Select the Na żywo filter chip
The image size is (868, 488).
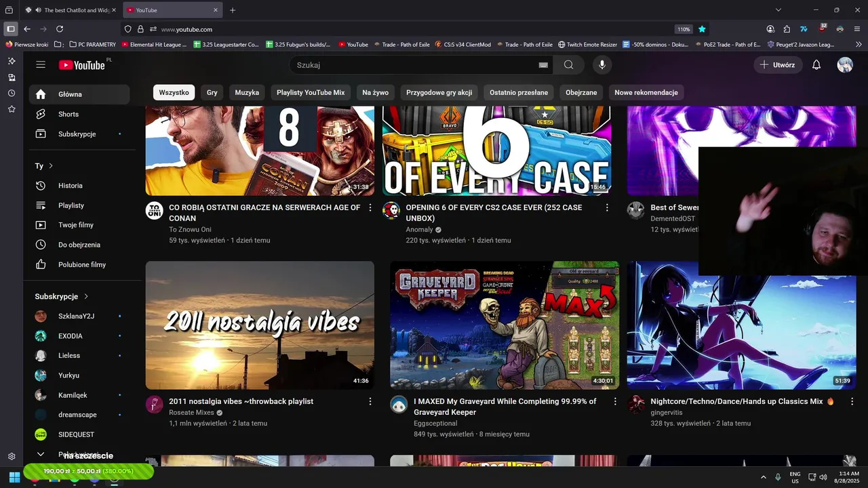(x=376, y=92)
